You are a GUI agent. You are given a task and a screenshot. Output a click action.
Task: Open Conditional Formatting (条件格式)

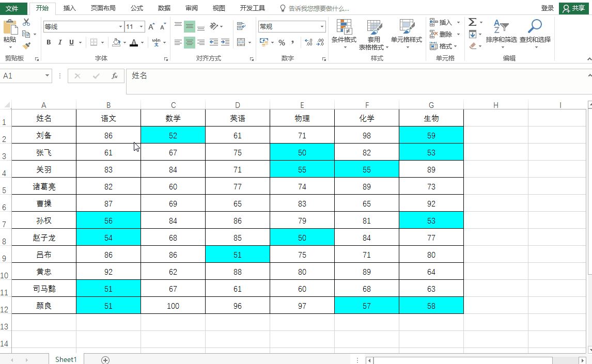(344, 34)
